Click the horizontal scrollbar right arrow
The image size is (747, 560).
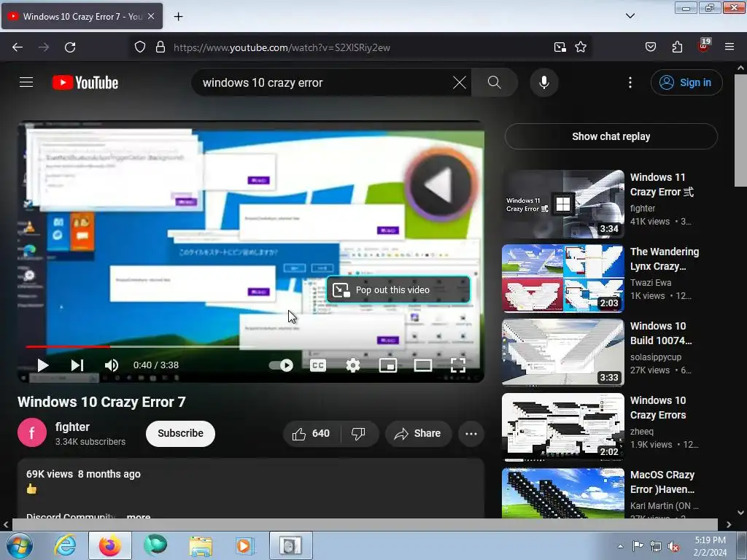(x=729, y=524)
